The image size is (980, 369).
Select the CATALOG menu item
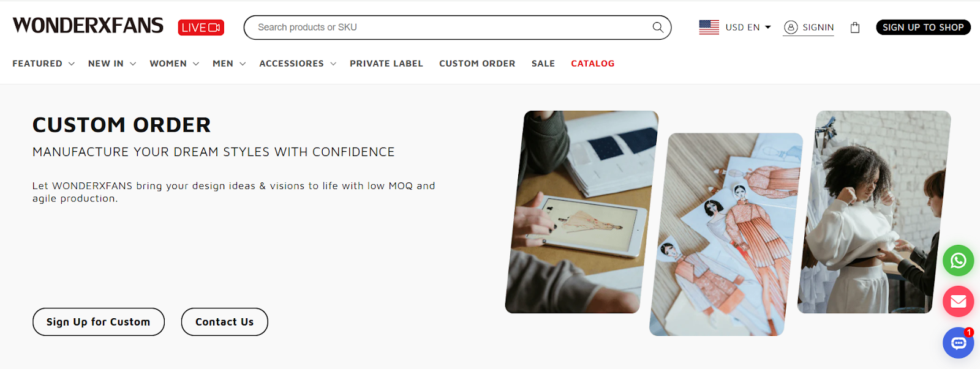(x=592, y=64)
